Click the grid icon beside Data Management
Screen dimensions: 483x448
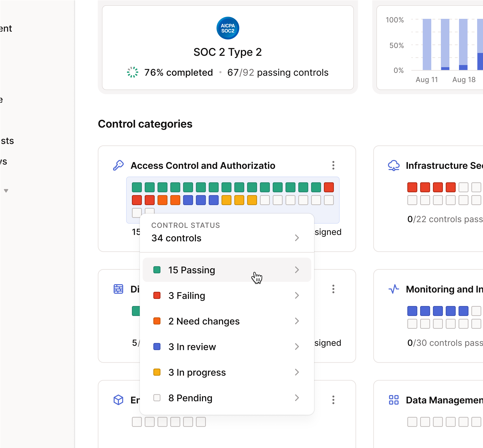click(x=394, y=400)
